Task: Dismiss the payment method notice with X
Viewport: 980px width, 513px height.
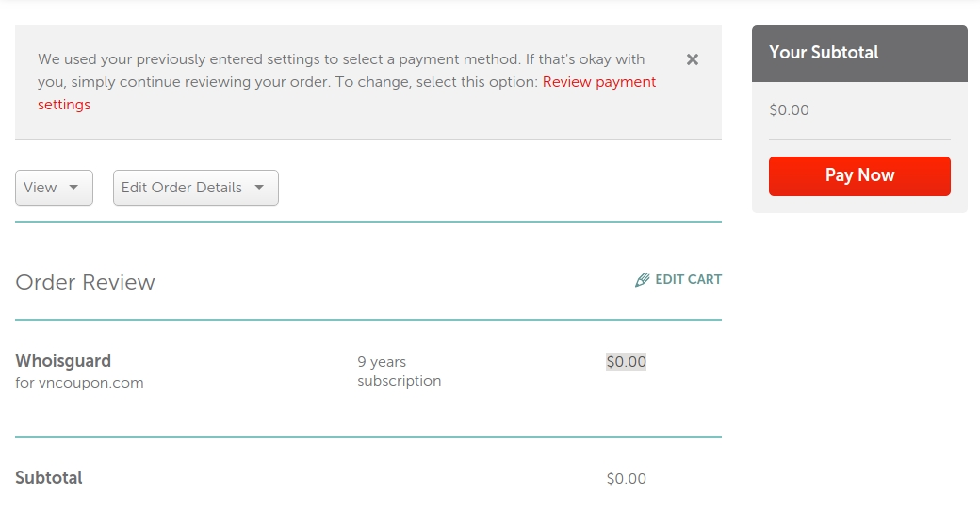Action: 692,59
